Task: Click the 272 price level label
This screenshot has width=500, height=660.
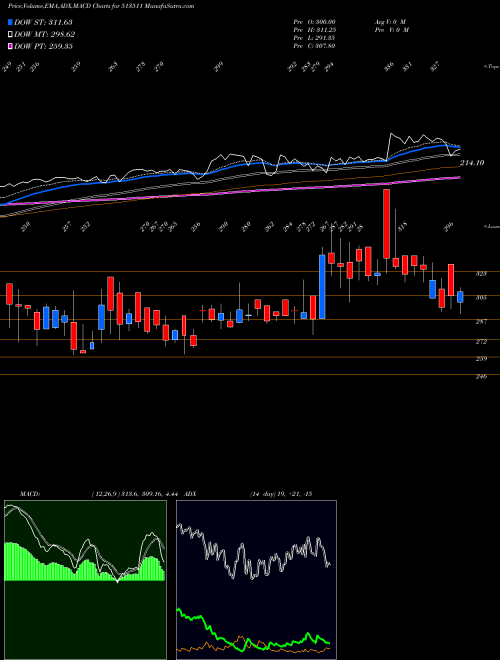Action: [x=481, y=341]
